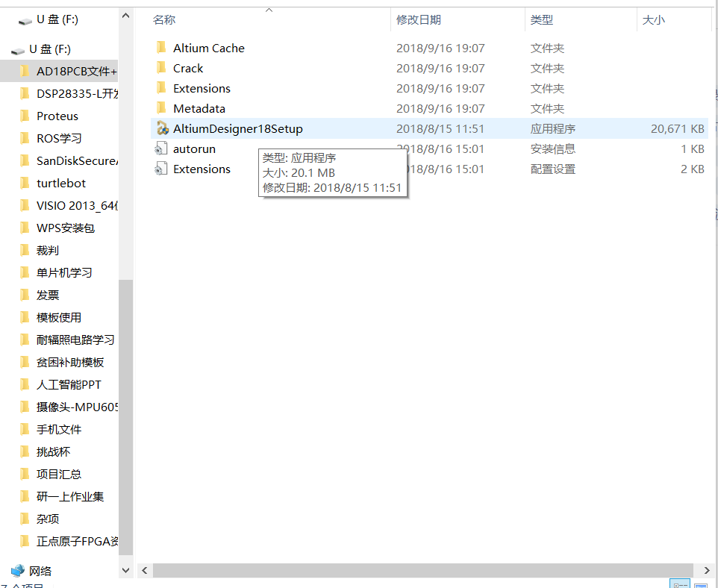
Task: Open AD18PCB文件+ folder in tree
Action: coord(76,71)
